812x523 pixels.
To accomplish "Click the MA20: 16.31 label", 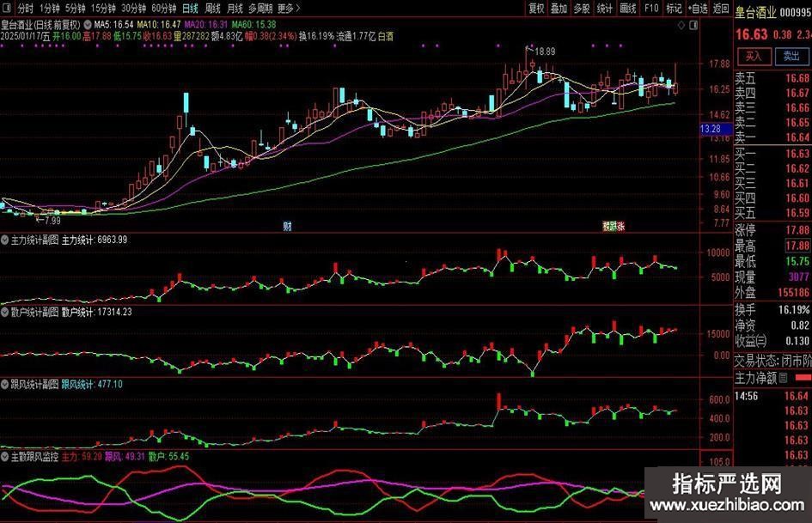I will click(206, 24).
